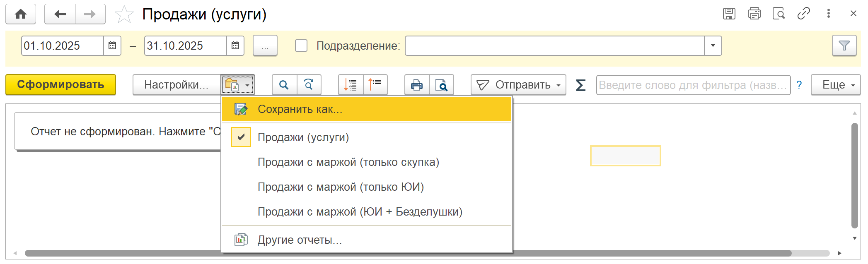Open print preview icon in report toolbar
Viewport: 868px width, 264px height.
442,85
